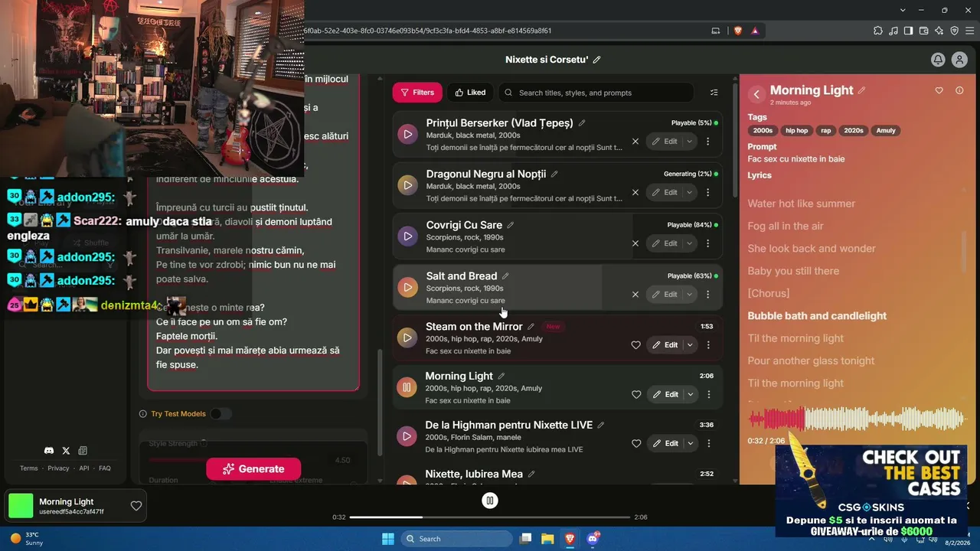Play De la Highman pentru Nixette LIVE
This screenshot has height=551, width=980.
tap(407, 436)
